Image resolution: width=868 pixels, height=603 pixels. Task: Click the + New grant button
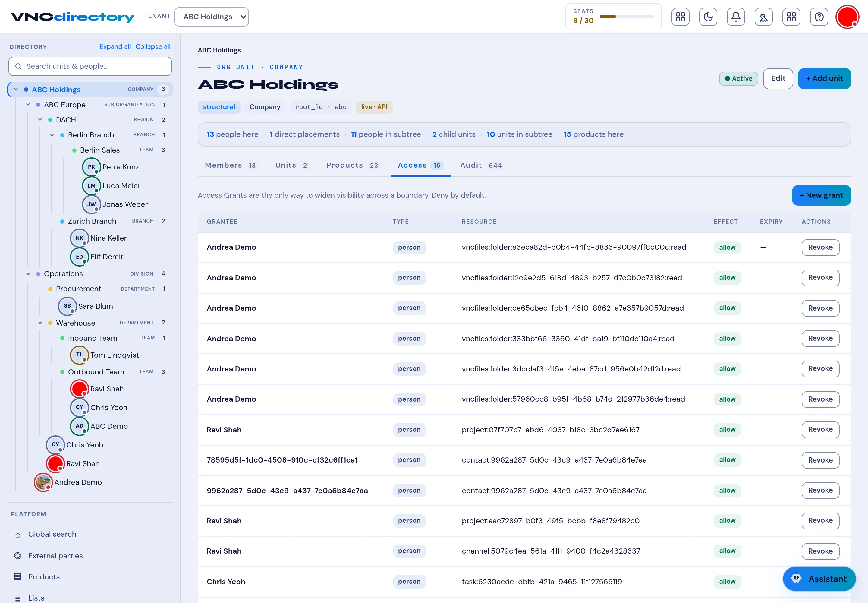click(x=821, y=195)
